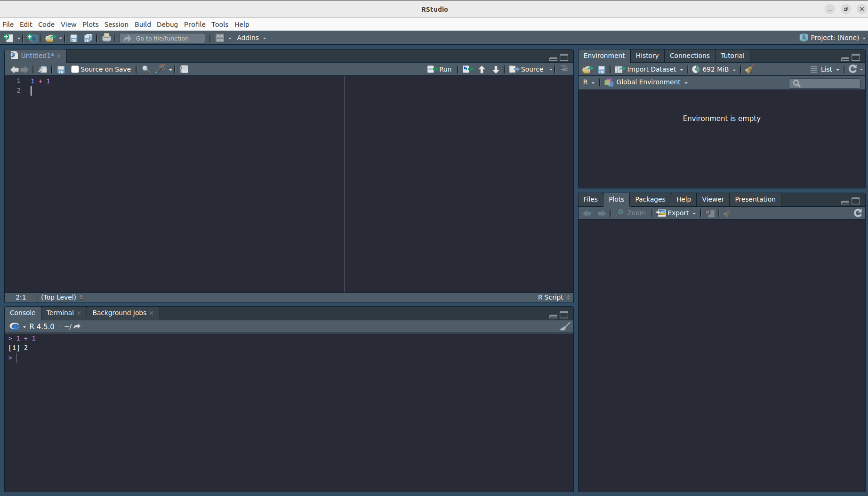The width and height of the screenshot is (868, 496).
Task: Switch to the Packages tab
Action: [x=650, y=199]
